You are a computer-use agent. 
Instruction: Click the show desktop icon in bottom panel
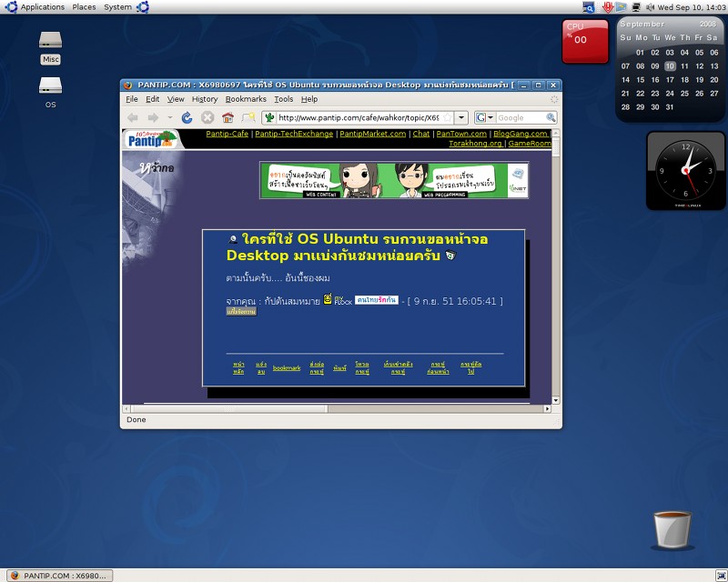(721, 576)
